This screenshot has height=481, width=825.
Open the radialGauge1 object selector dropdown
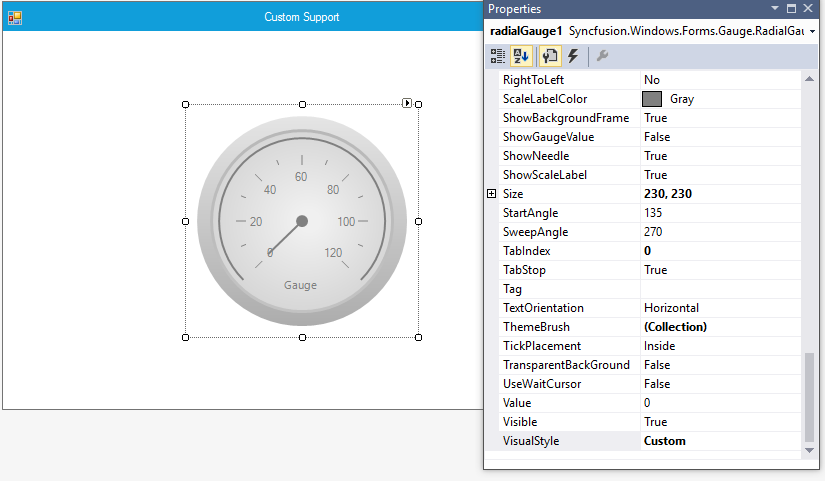pyautogui.click(x=812, y=32)
